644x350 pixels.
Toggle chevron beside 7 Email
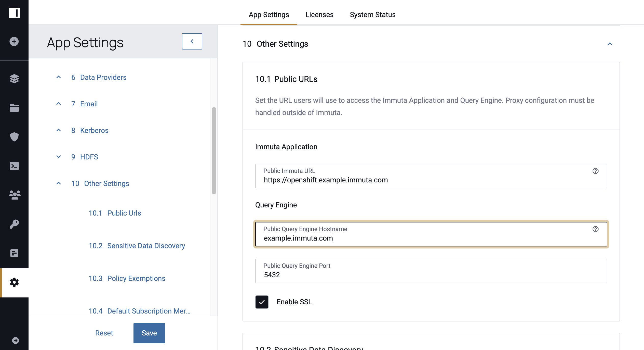click(x=59, y=104)
